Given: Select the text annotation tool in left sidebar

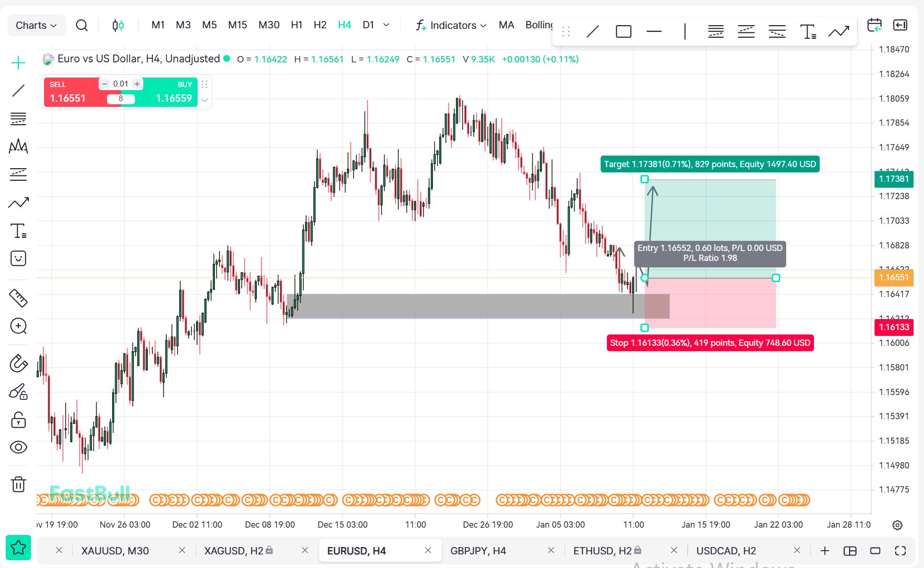Looking at the screenshot, I should 18,231.
